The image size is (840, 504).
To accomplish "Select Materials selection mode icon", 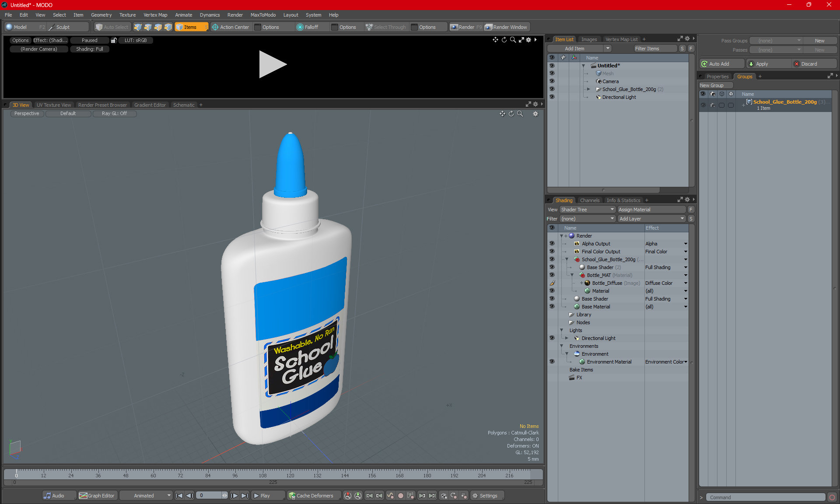I will pyautogui.click(x=168, y=27).
